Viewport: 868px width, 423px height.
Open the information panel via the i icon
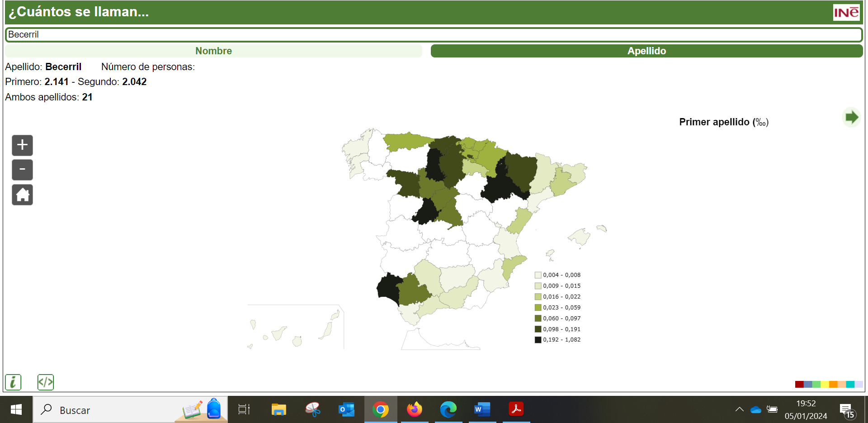13,382
